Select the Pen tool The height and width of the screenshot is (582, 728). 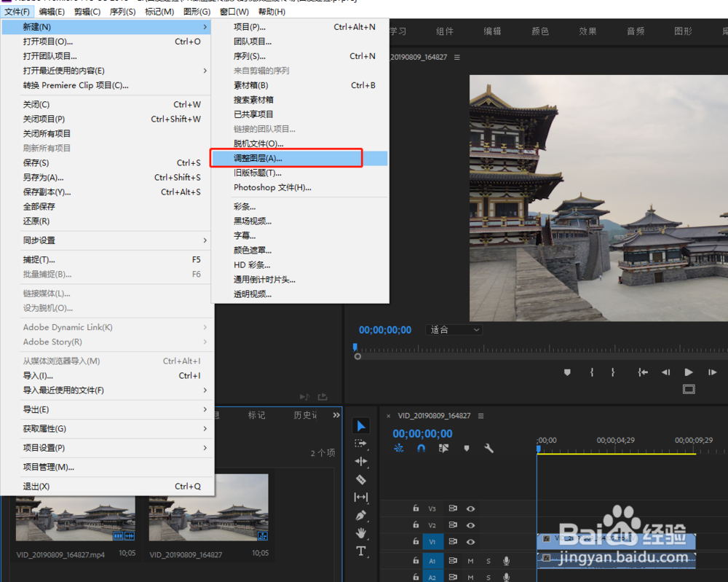361,516
